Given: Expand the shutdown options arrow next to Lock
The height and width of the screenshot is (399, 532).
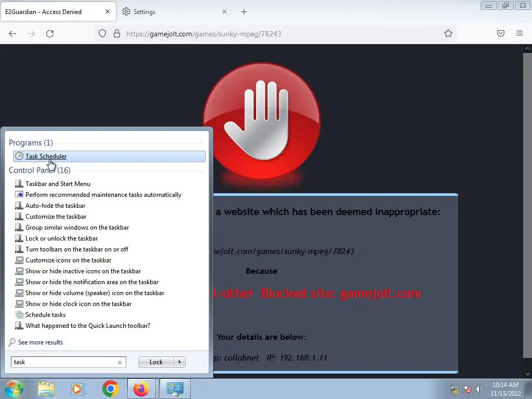Looking at the screenshot, I should click(179, 362).
